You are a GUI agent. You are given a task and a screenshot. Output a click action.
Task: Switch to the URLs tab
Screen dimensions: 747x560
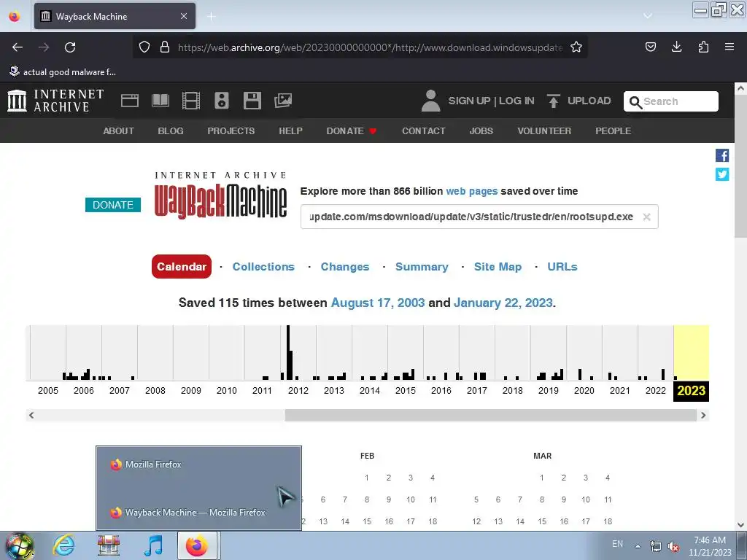coord(562,267)
